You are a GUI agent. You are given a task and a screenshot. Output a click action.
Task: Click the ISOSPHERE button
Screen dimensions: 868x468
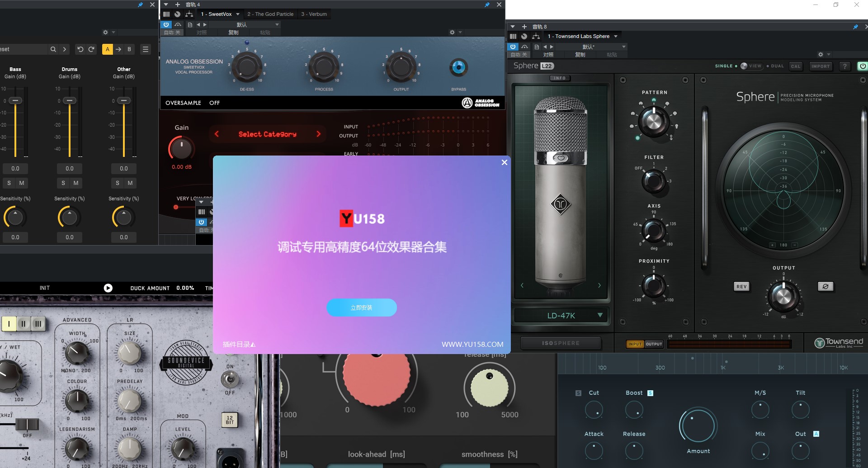pyautogui.click(x=561, y=343)
